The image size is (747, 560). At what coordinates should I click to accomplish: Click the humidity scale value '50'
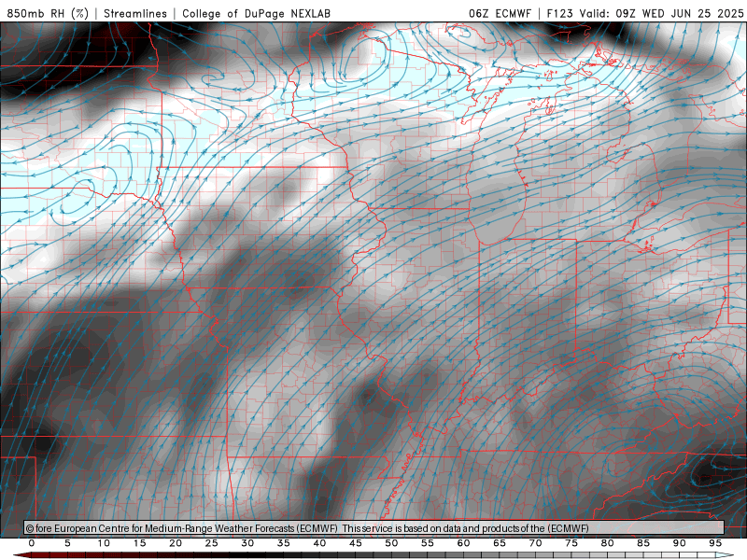pyautogui.click(x=391, y=543)
